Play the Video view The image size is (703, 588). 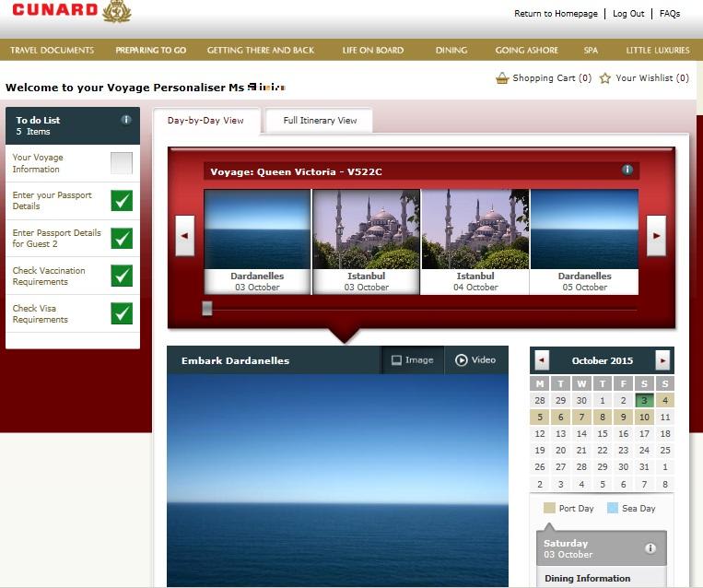point(476,359)
